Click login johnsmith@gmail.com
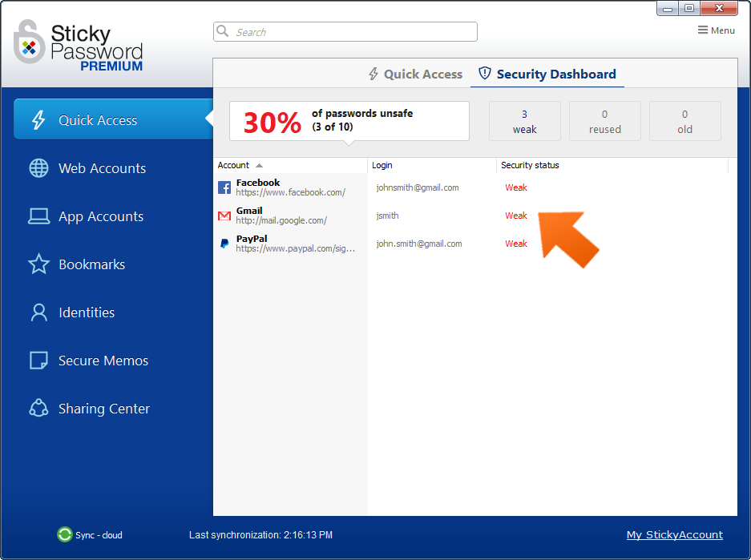Image resolution: width=751 pixels, height=560 pixels. (417, 187)
